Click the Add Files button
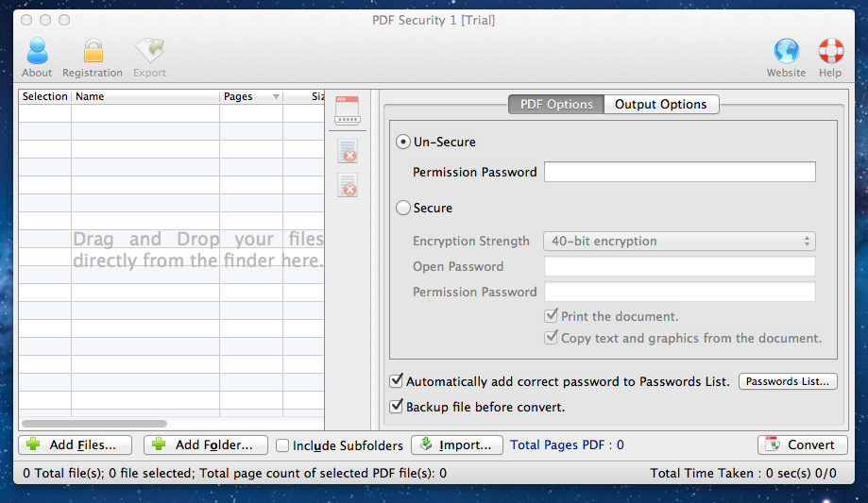Screen dimensions: 868x503 point(76,444)
